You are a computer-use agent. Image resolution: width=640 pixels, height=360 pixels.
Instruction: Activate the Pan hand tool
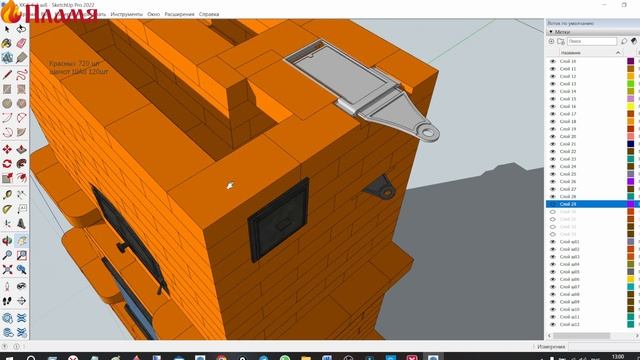pos(21,241)
